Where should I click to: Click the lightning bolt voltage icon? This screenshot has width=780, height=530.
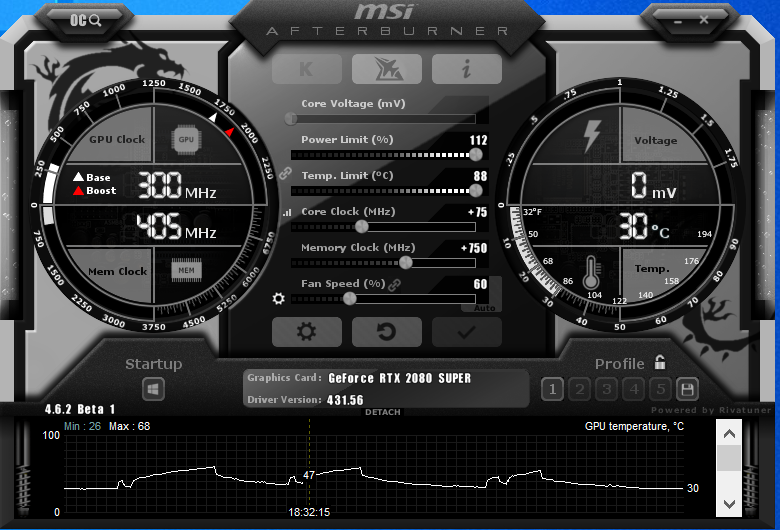tap(591, 135)
